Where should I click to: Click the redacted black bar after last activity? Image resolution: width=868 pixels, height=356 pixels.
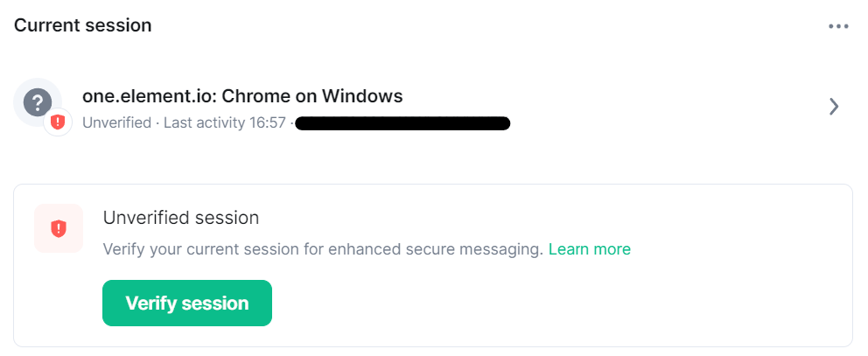pos(402,123)
